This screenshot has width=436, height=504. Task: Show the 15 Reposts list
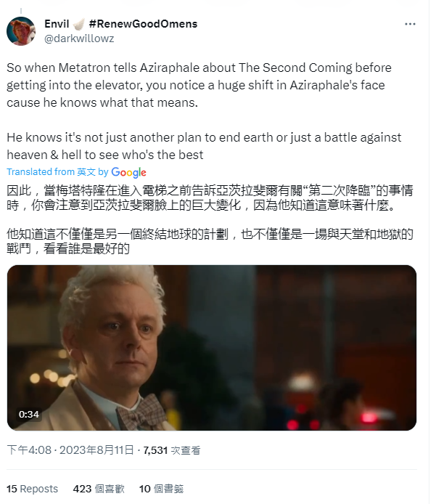32,489
